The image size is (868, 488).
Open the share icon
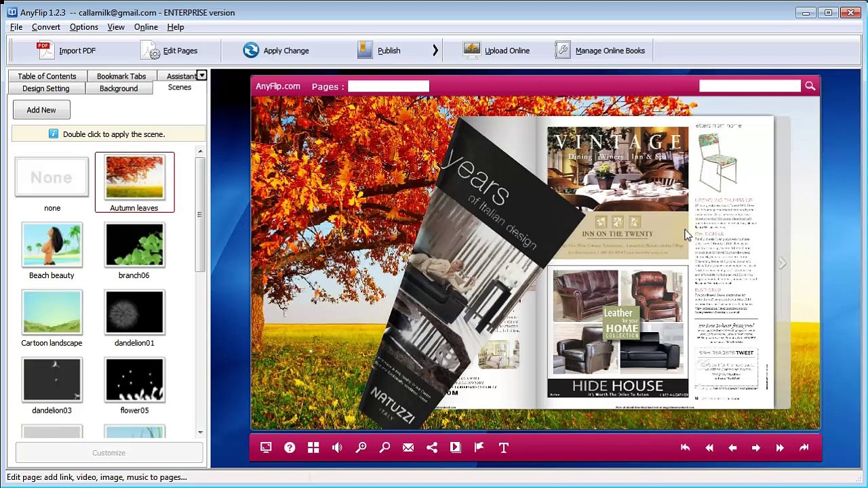(432, 447)
